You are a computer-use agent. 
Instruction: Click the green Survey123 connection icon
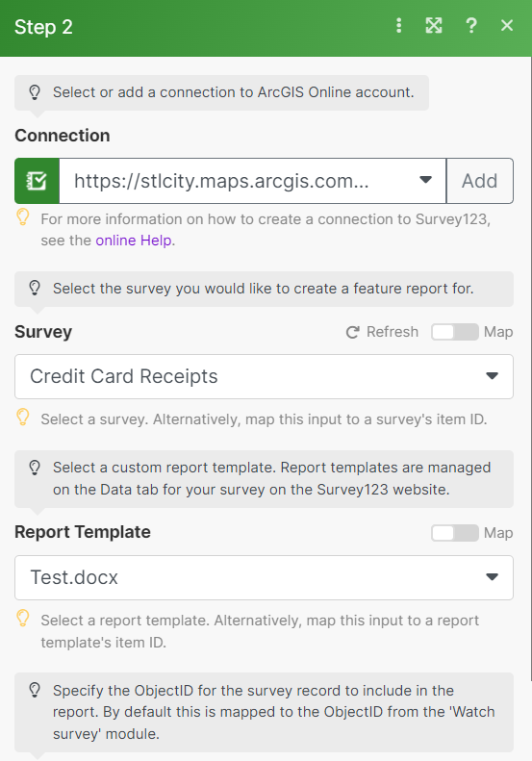(37, 181)
